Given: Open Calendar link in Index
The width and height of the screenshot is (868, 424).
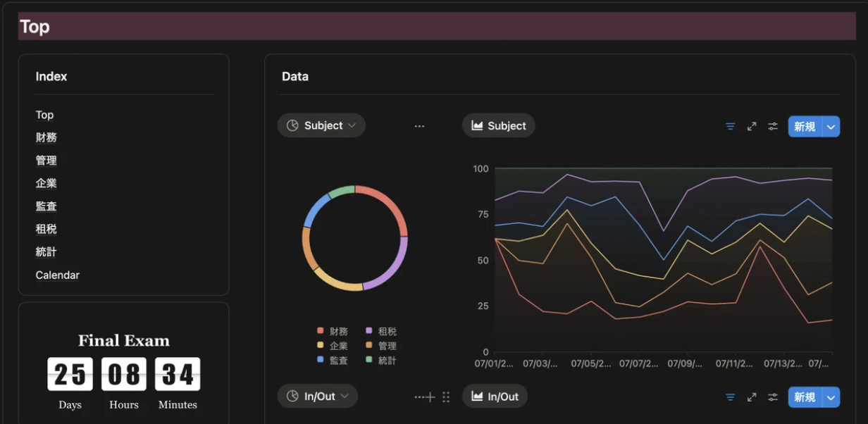Looking at the screenshot, I should (x=58, y=275).
